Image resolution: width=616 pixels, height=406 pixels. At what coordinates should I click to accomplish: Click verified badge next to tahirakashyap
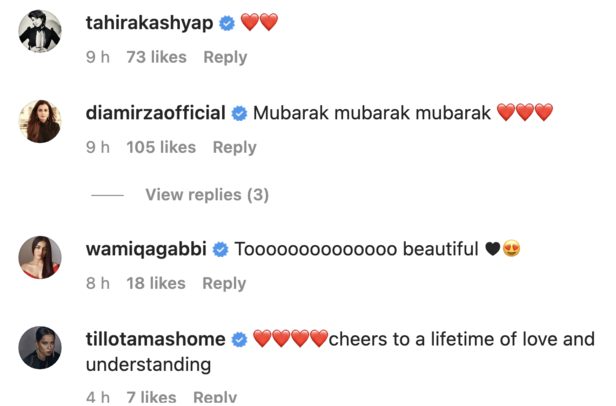[227, 23]
